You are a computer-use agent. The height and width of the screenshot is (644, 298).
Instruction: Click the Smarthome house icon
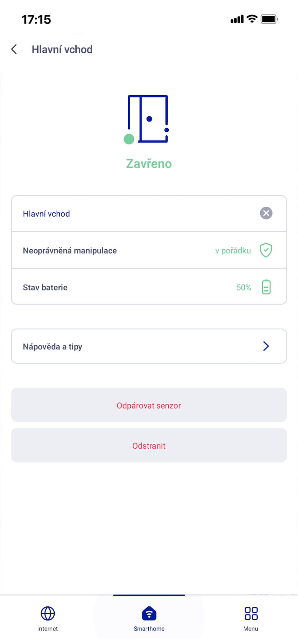[149, 613]
